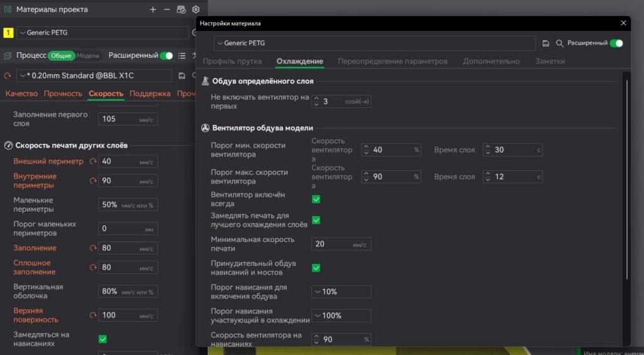
Task: Open the Generic PETG material dropdown in left panel
Action: coord(103,33)
